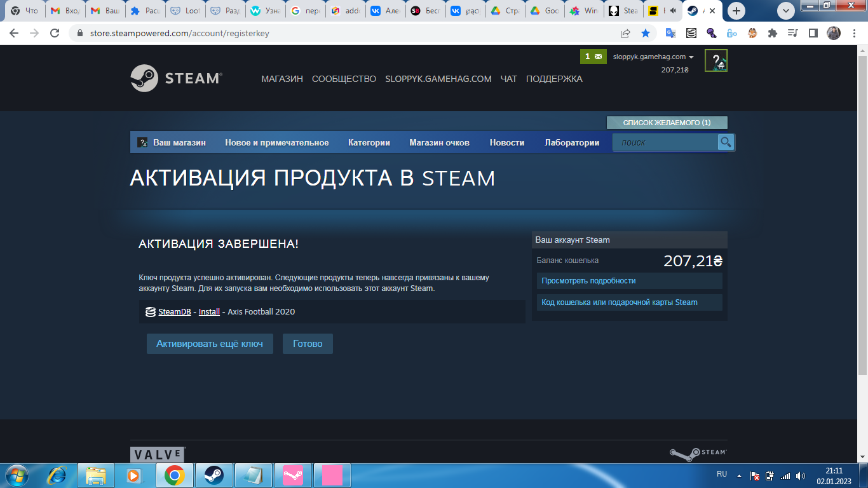Click the bookmark star icon

[646, 33]
